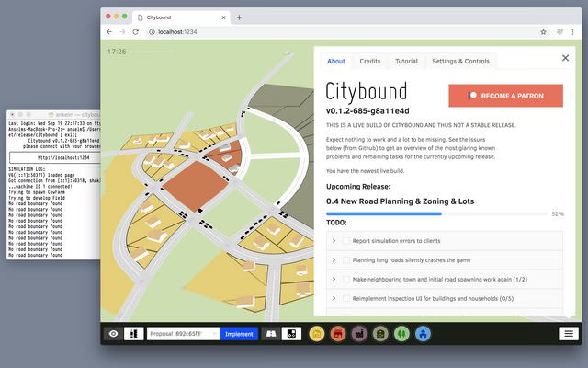Close the About panel with the X
The image size is (588, 368).
(x=565, y=58)
